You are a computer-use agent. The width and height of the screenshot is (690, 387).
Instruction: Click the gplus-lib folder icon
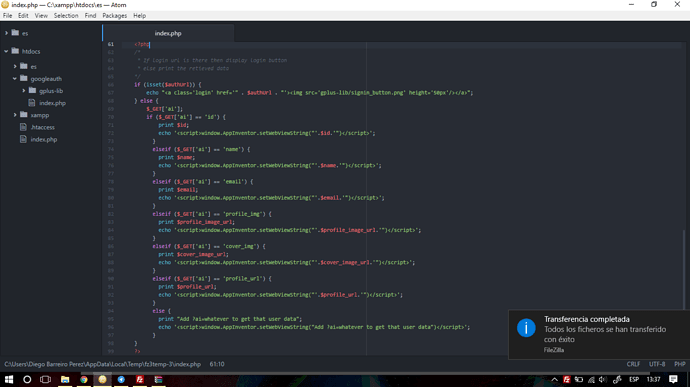pos(33,90)
